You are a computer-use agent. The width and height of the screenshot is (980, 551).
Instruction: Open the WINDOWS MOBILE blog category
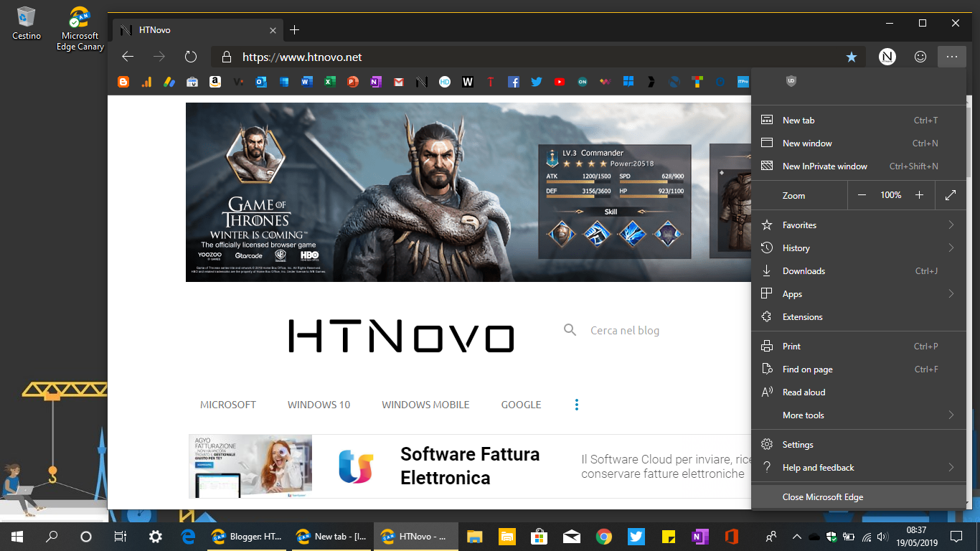(425, 405)
